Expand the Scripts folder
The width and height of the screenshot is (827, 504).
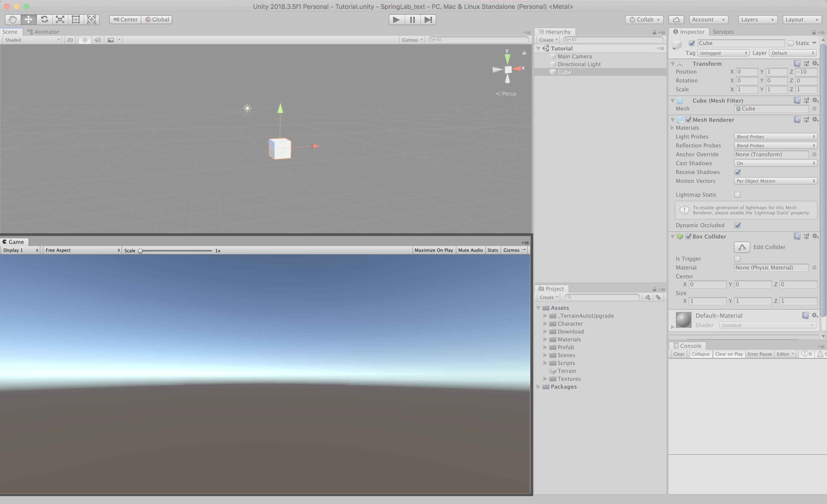(545, 363)
